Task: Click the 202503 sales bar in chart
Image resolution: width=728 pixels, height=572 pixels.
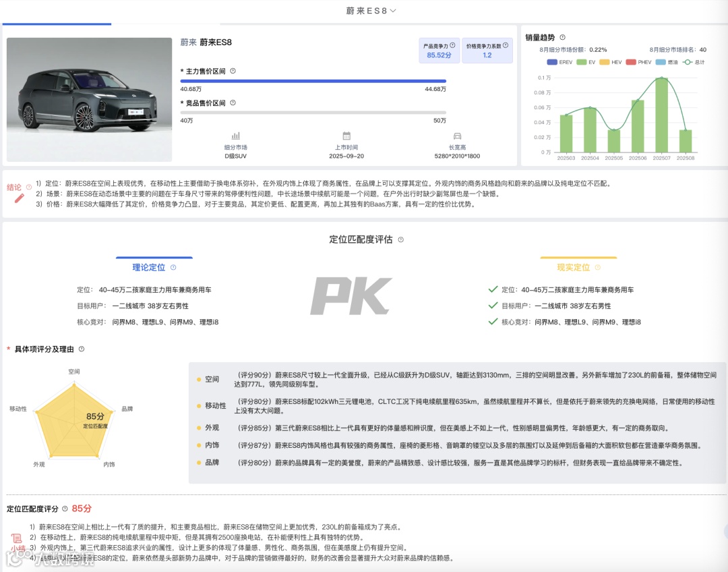Action: point(566,134)
